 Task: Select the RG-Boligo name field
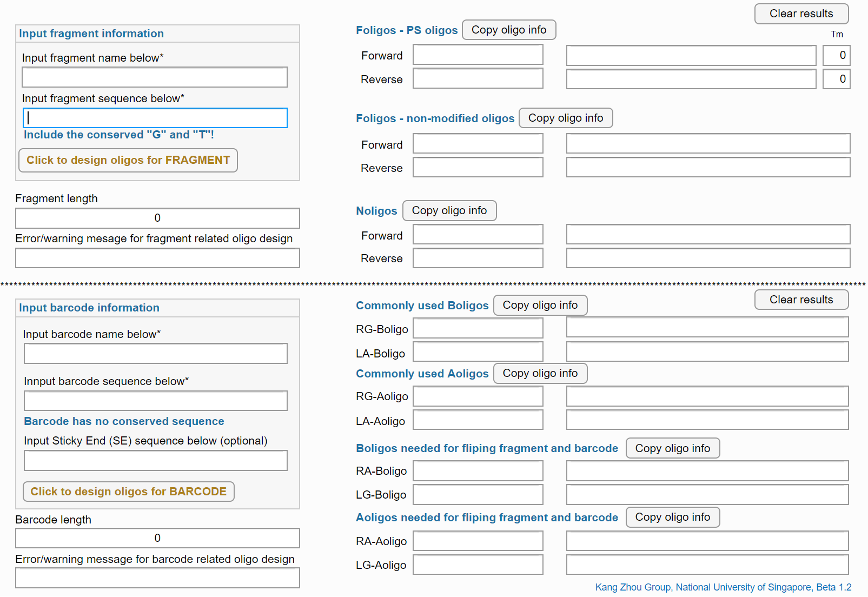[x=478, y=328]
